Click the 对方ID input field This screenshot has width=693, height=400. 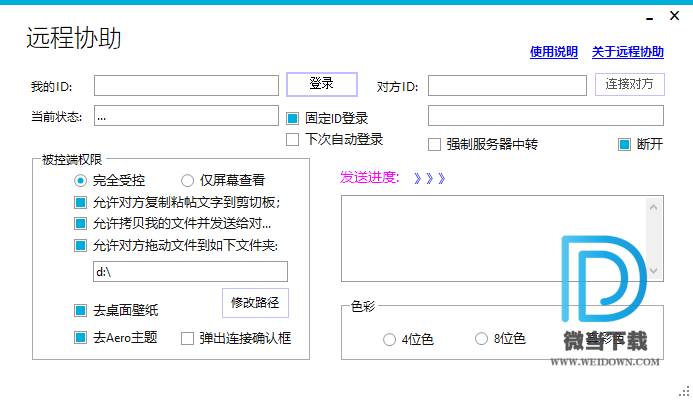coord(507,86)
